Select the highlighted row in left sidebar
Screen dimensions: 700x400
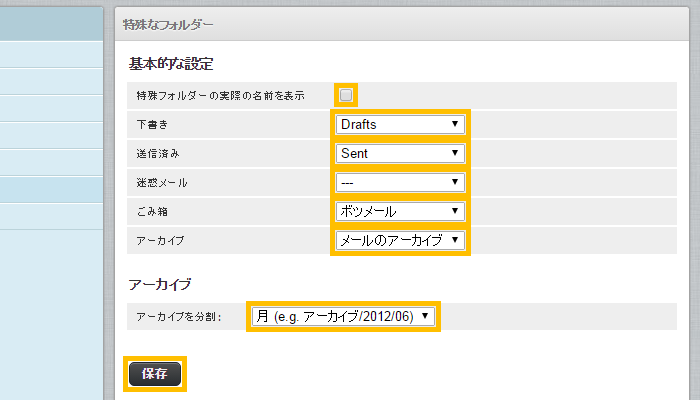[x=51, y=189]
